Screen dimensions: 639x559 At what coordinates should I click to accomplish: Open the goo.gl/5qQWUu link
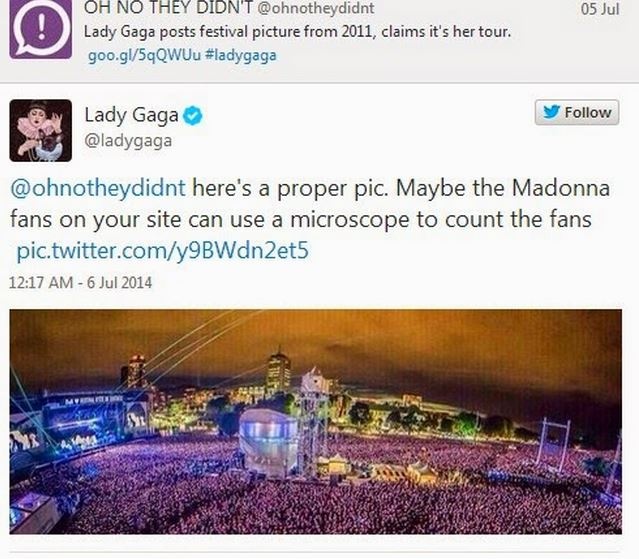pos(144,55)
